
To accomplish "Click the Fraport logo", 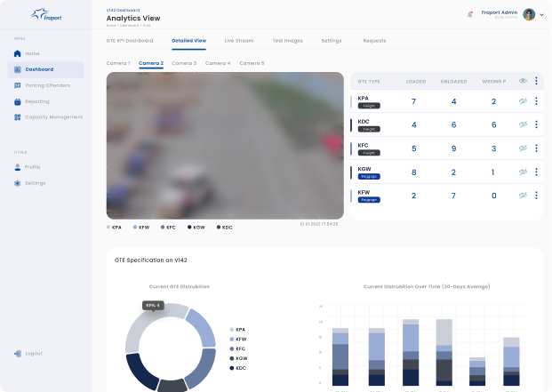I will click(46, 15).
